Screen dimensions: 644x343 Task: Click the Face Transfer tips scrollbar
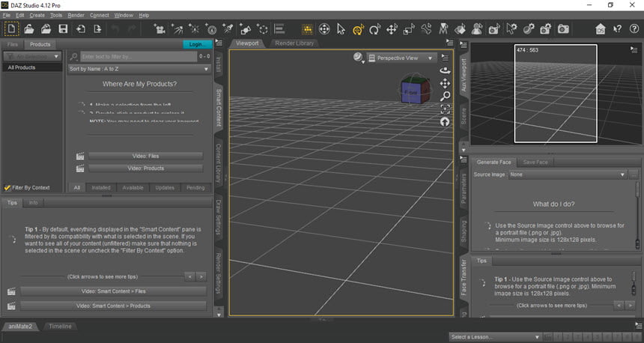[x=634, y=283]
